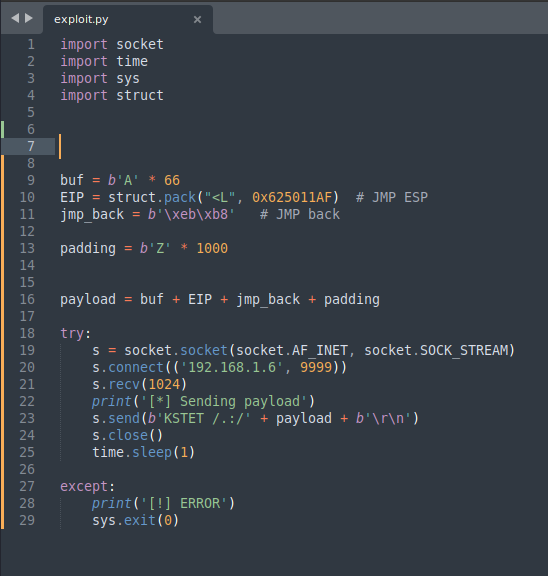Click 'close' on line 24
548x576 pixels.
click(128, 436)
